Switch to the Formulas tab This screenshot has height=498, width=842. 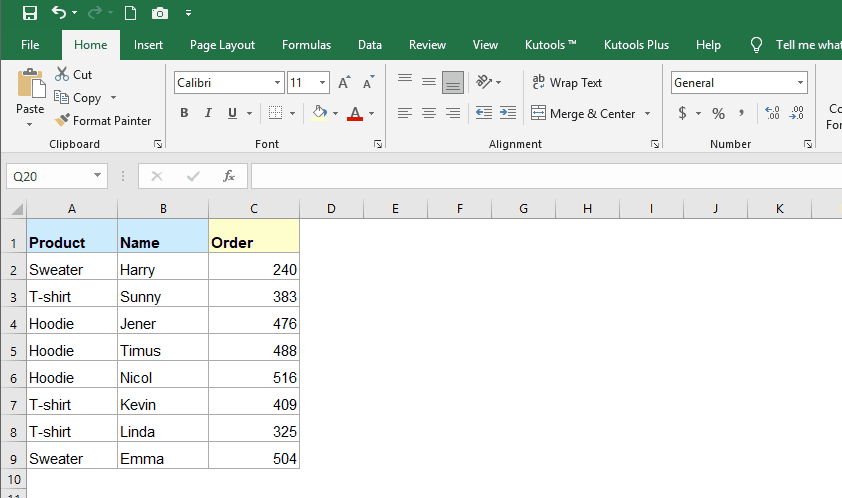[x=306, y=45]
